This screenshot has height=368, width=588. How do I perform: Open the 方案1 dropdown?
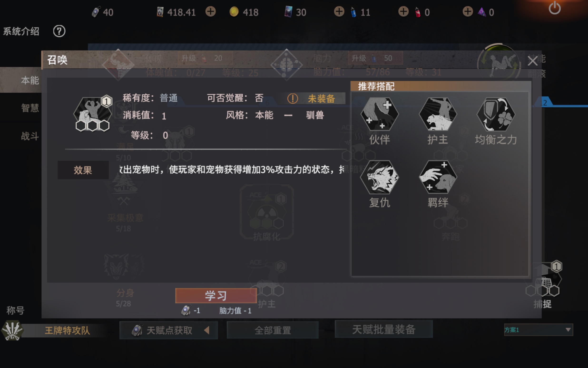tap(538, 330)
